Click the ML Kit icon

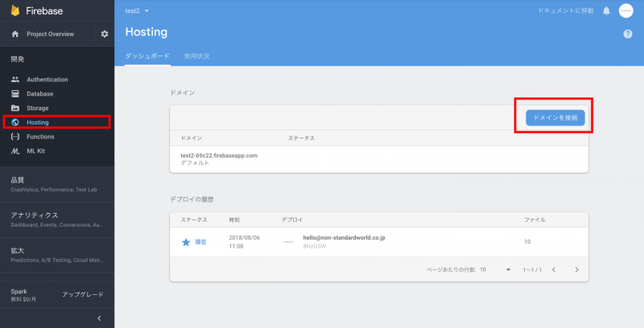(x=15, y=151)
